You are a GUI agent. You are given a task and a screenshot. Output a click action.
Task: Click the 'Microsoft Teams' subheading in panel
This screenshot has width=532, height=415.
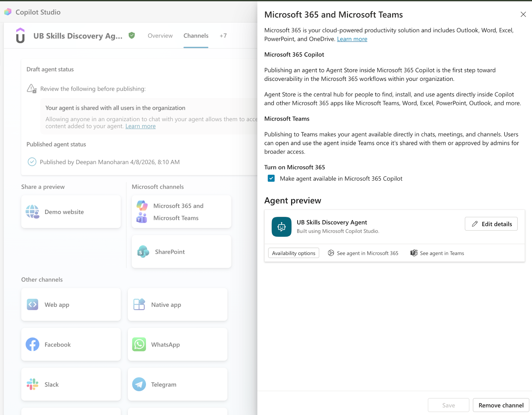(287, 119)
